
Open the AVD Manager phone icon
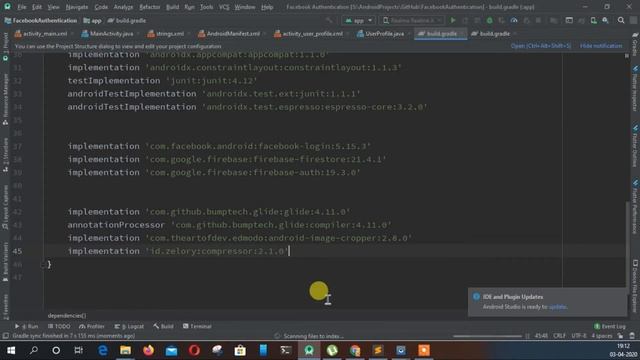[593, 20]
